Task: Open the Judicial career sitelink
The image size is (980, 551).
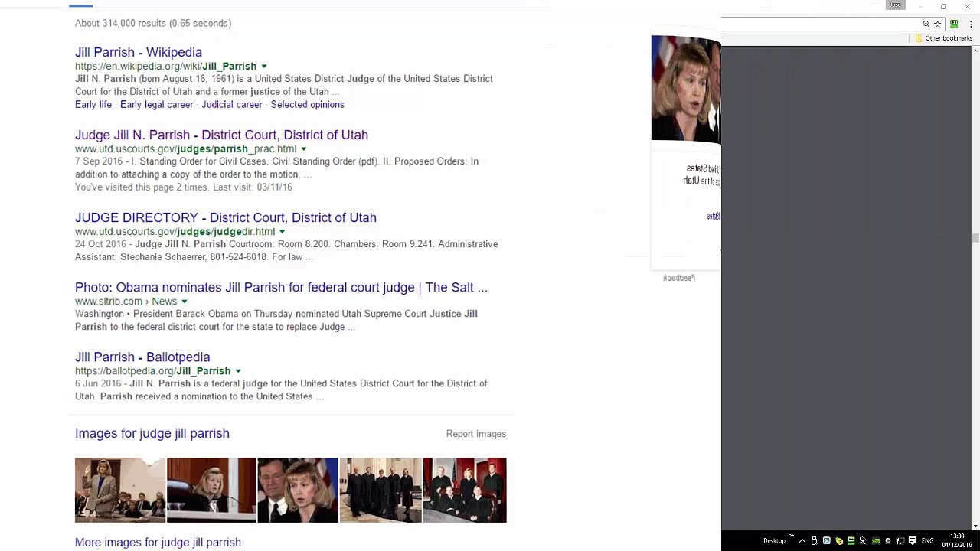Action: click(232, 104)
